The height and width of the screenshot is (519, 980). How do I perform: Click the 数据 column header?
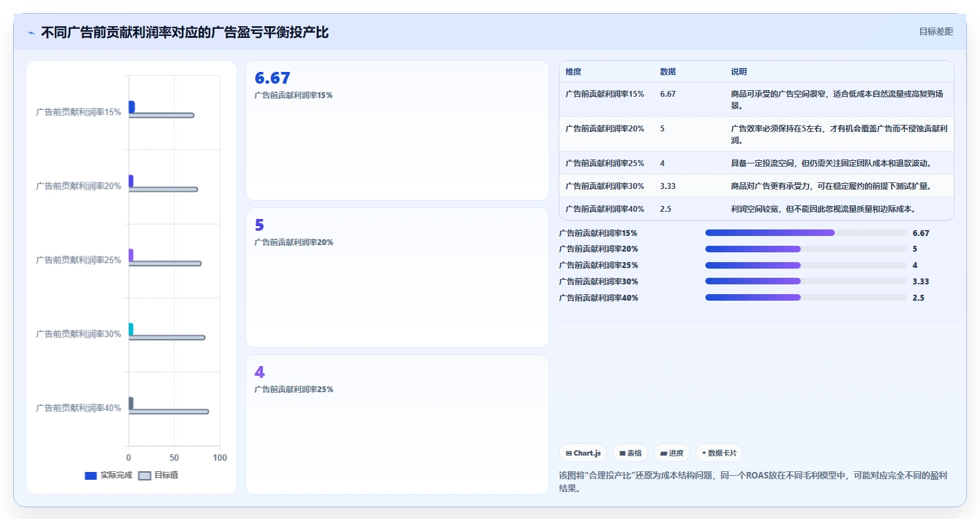pos(668,72)
